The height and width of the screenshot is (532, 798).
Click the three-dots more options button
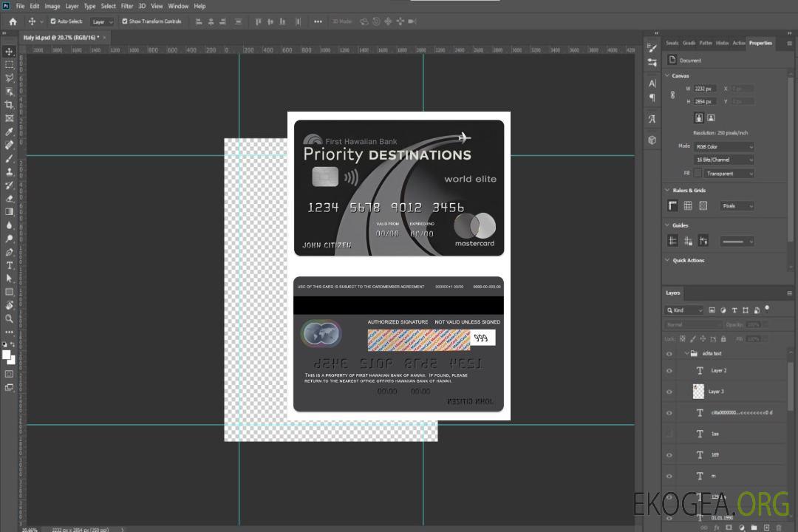click(318, 21)
